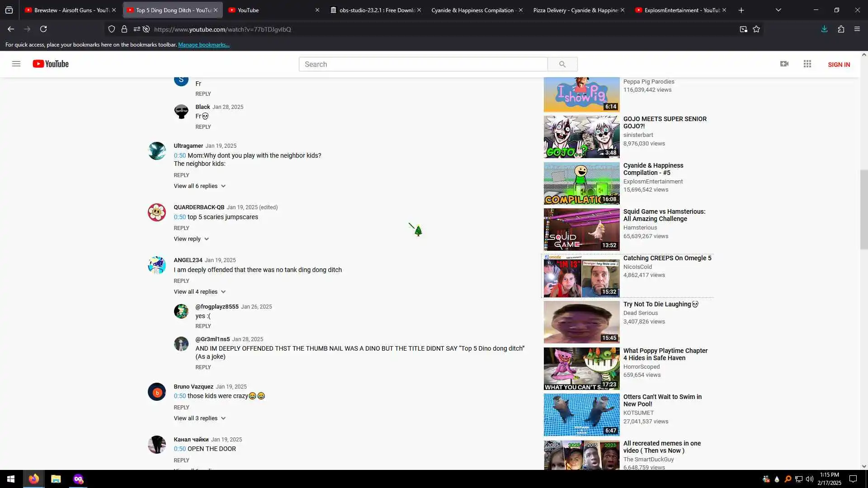Viewport: 868px width, 488px height.
Task: Bookmark this page with star icon
Action: tap(756, 29)
